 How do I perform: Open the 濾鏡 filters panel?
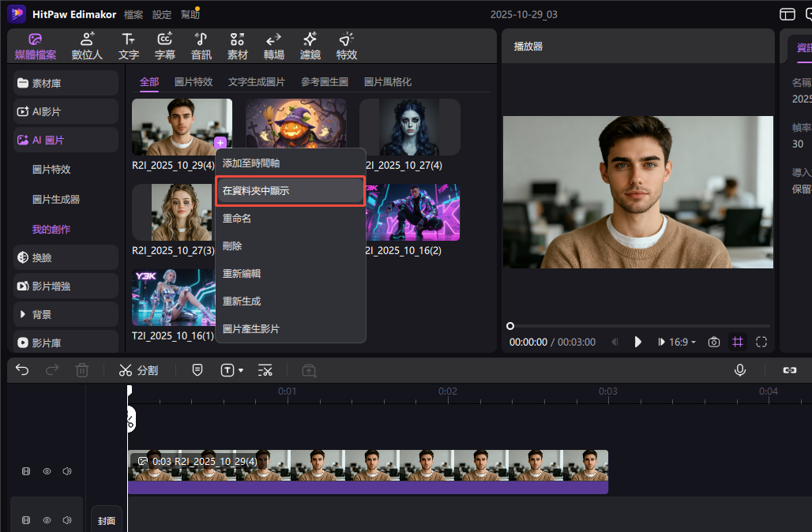pos(309,45)
